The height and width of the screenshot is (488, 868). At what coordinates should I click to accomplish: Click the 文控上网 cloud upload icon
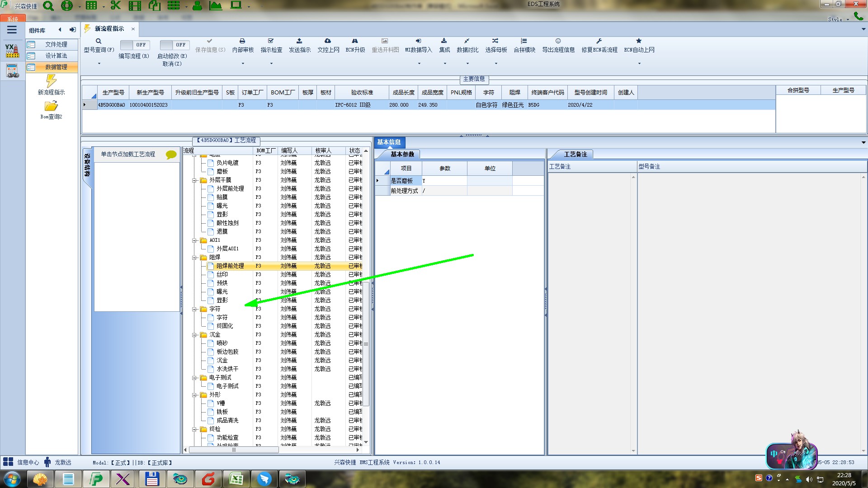pyautogui.click(x=328, y=41)
